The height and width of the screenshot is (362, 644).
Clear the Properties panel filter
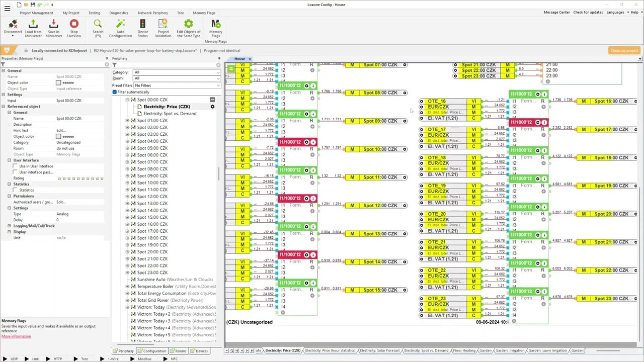click(107, 65)
